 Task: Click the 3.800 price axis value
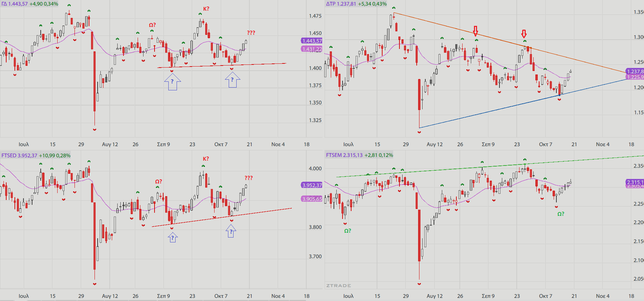315,227
